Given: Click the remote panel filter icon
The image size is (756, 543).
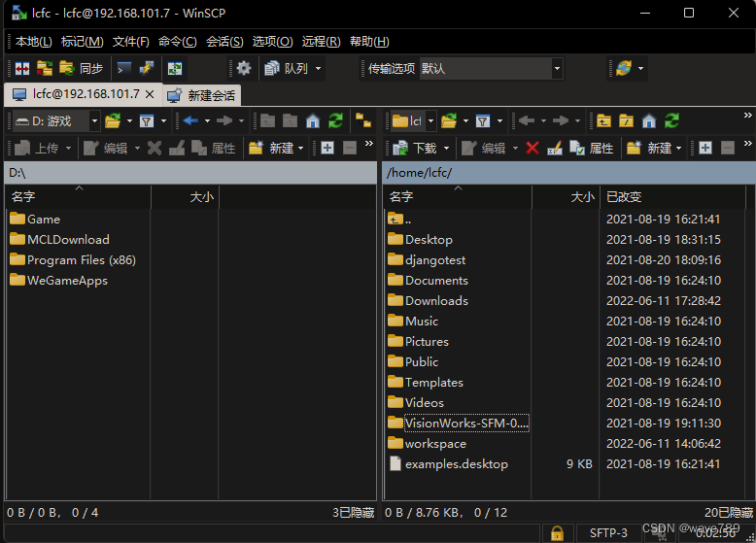Looking at the screenshot, I should (x=483, y=120).
